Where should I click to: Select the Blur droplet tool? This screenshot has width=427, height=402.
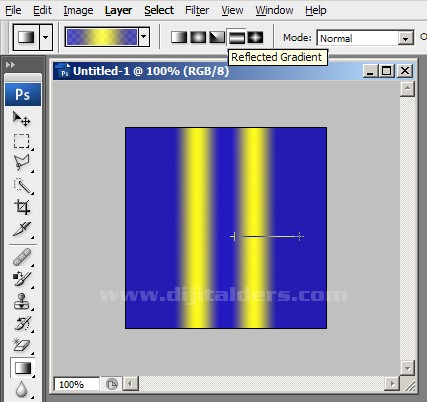pos(22,389)
